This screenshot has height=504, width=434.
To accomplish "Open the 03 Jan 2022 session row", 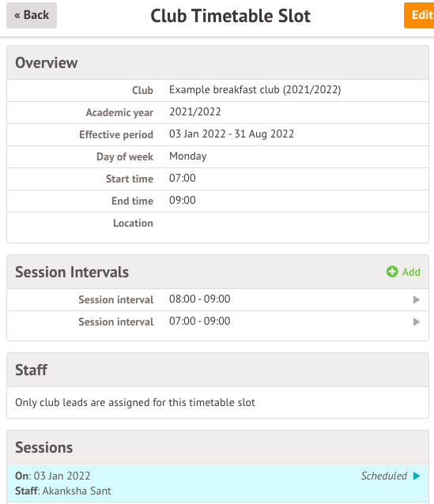I will tap(218, 483).
